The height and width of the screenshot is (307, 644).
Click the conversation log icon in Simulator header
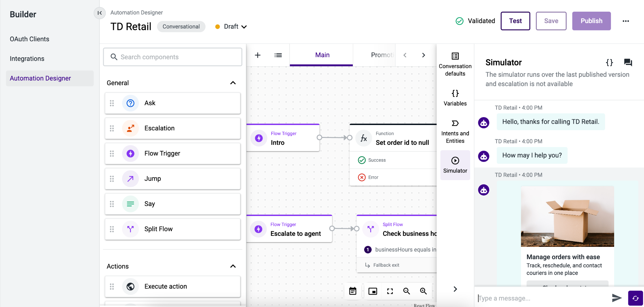click(628, 62)
